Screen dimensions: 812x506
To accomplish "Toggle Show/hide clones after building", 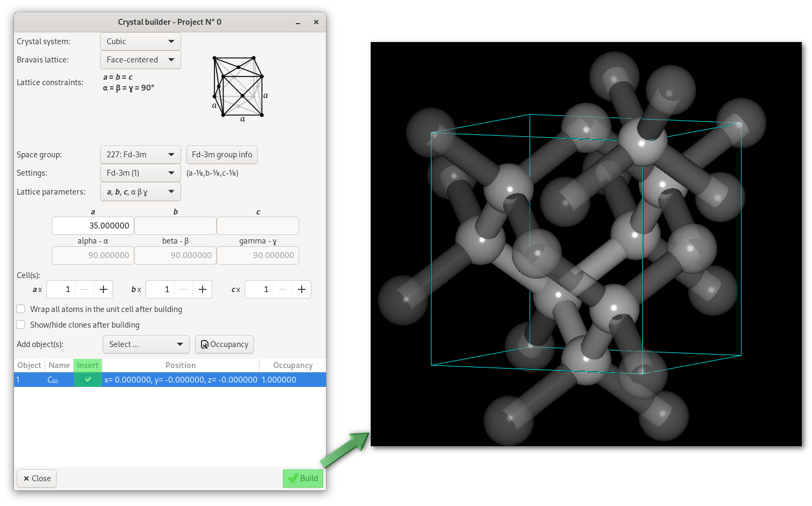I will coord(21,324).
